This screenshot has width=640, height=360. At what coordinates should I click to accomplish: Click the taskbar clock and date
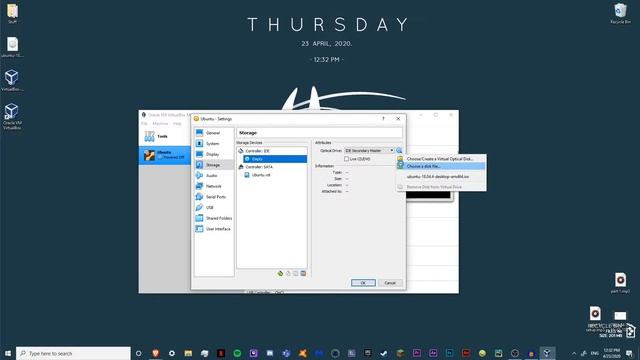click(611, 353)
